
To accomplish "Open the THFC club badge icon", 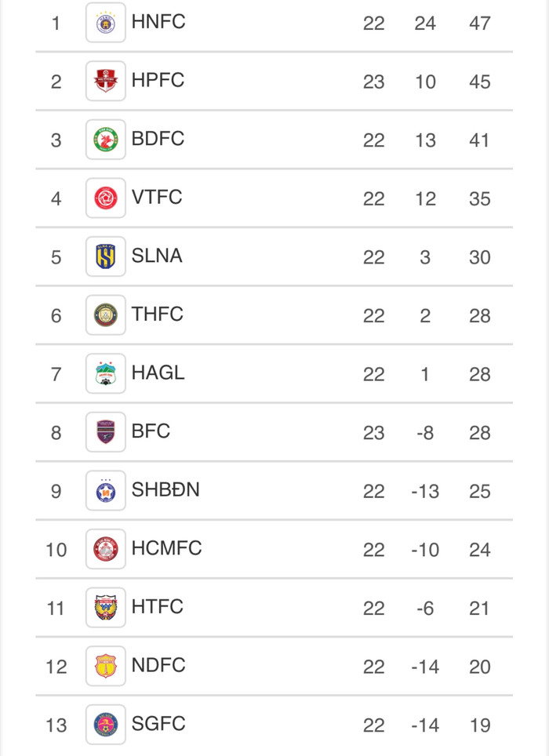I will [105, 315].
